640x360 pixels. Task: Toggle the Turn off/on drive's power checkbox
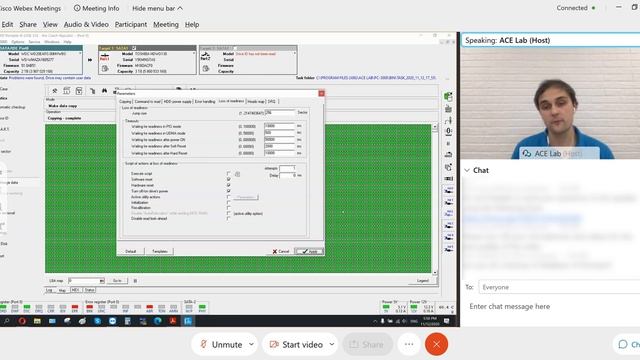[229, 191]
